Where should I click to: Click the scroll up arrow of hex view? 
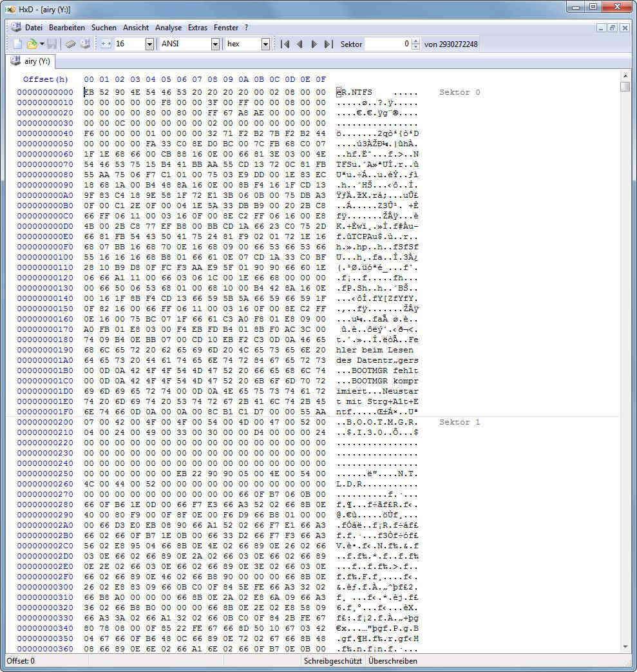(625, 76)
